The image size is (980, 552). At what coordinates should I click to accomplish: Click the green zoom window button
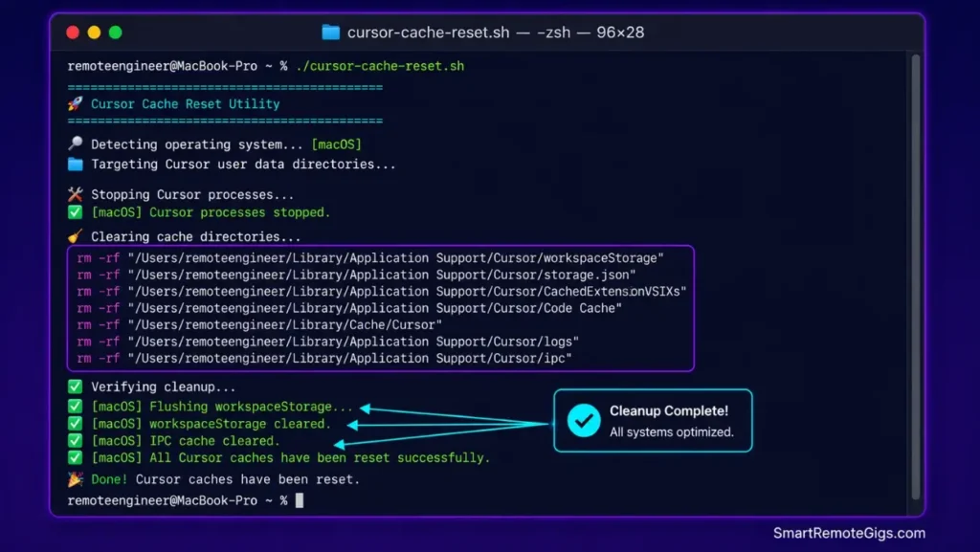tap(115, 33)
